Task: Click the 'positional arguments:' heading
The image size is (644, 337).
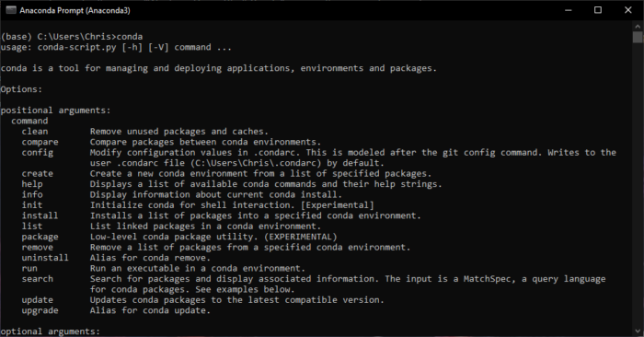Action: click(55, 110)
